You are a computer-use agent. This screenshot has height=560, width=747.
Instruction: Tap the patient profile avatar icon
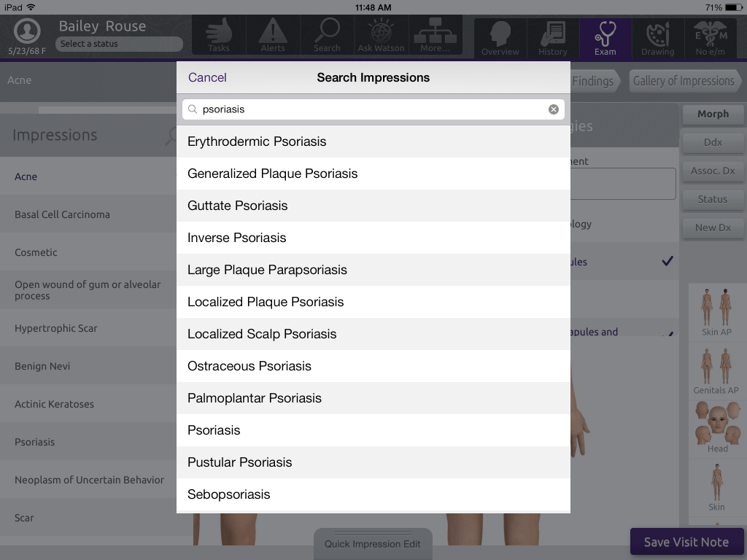click(x=27, y=31)
